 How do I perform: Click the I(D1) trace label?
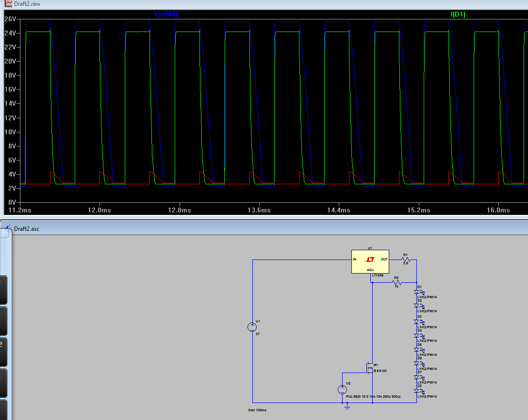click(458, 15)
